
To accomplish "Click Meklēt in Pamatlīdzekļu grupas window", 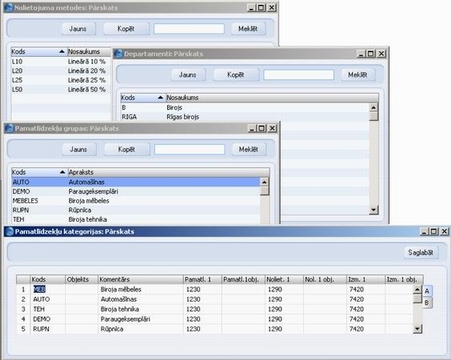I will 249,149.
